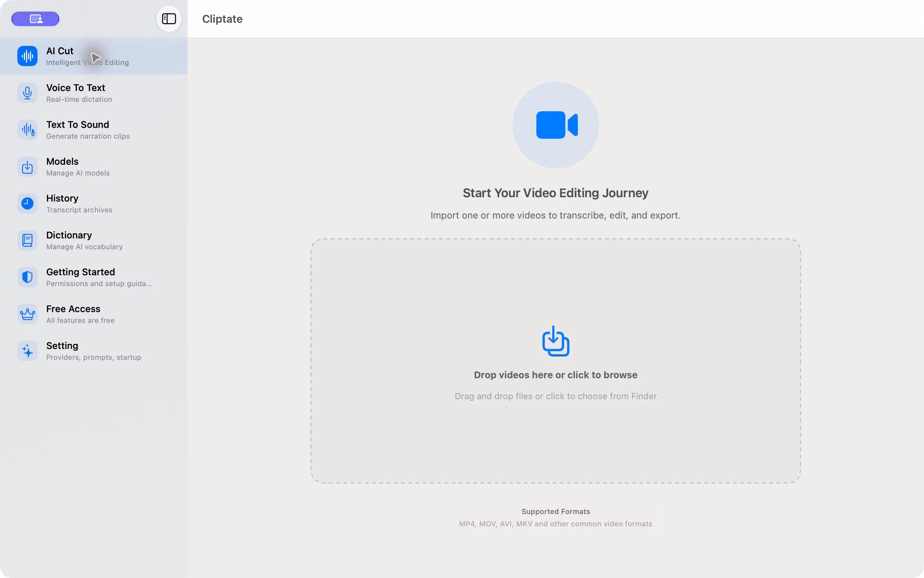The image size is (924, 578).
Task: Open History transcript archives
Action: click(x=94, y=204)
